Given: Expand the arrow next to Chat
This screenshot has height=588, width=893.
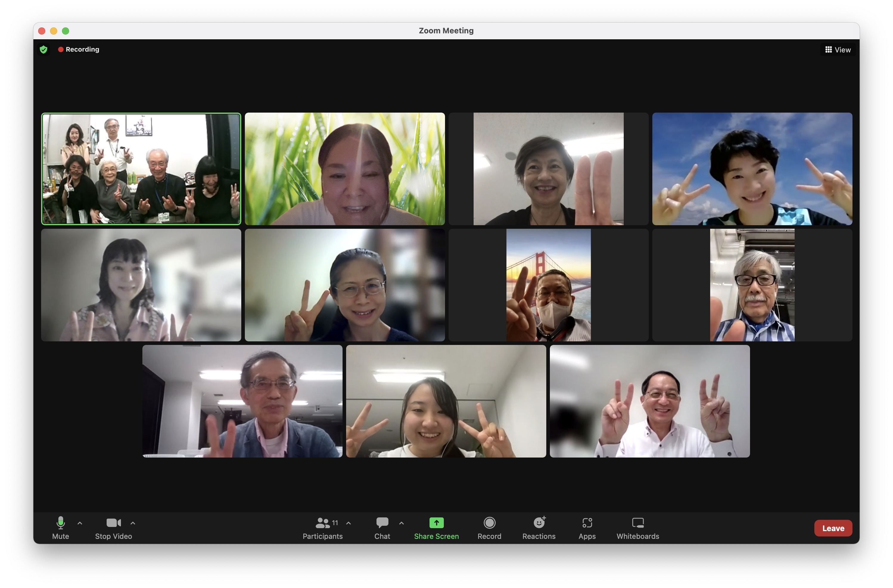Looking at the screenshot, I should pos(402,523).
